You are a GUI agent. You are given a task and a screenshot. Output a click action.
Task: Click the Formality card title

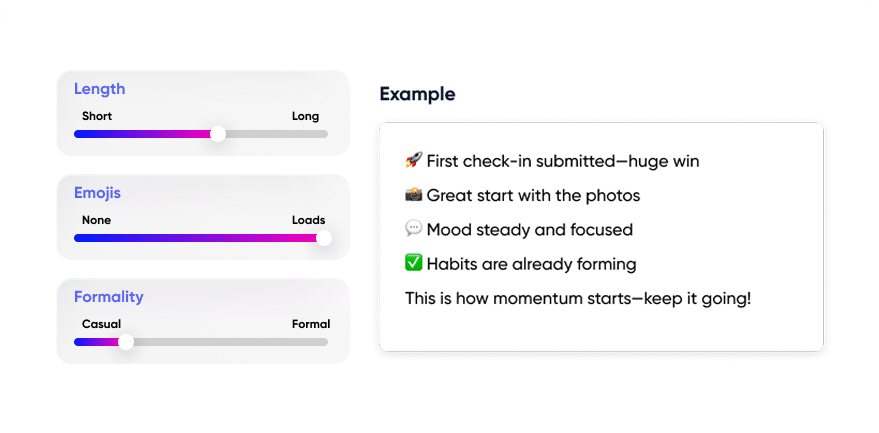pos(109,296)
